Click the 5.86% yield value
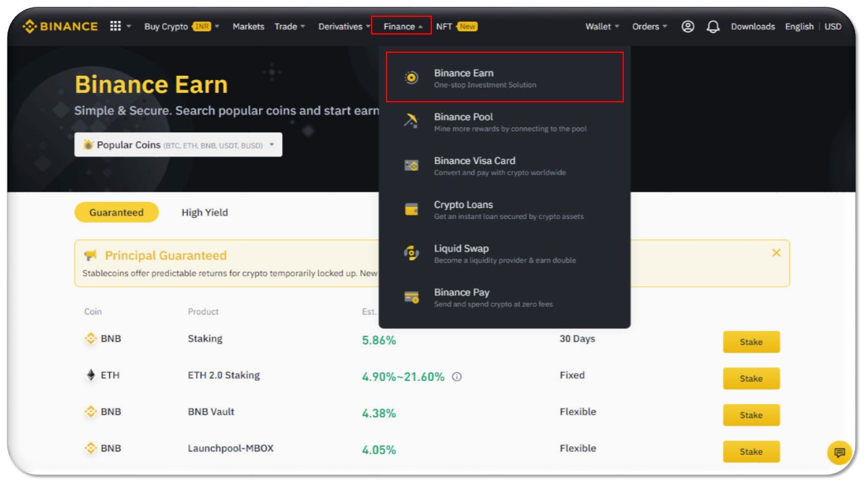The width and height of the screenshot is (868, 488). click(379, 340)
